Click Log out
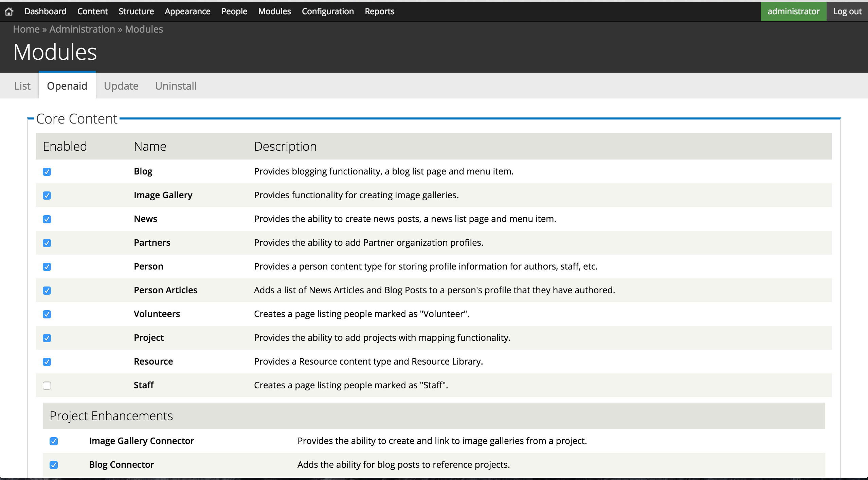Viewport: 868px width, 480px height. [847, 11]
